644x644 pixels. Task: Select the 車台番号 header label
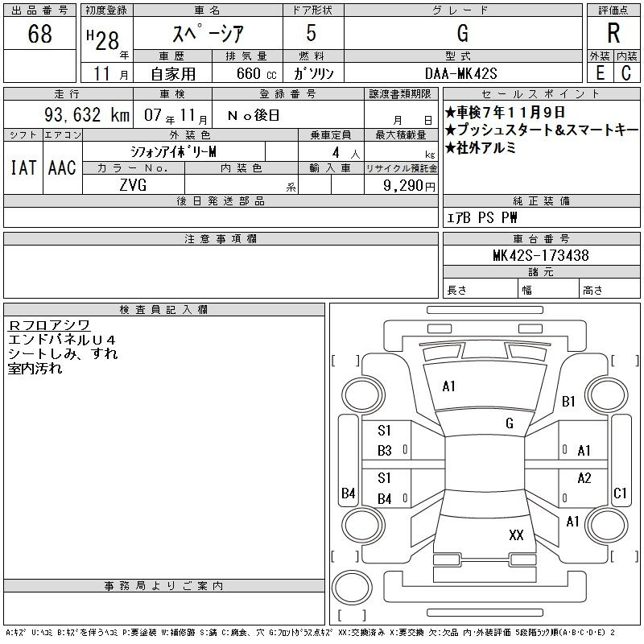pos(541,238)
